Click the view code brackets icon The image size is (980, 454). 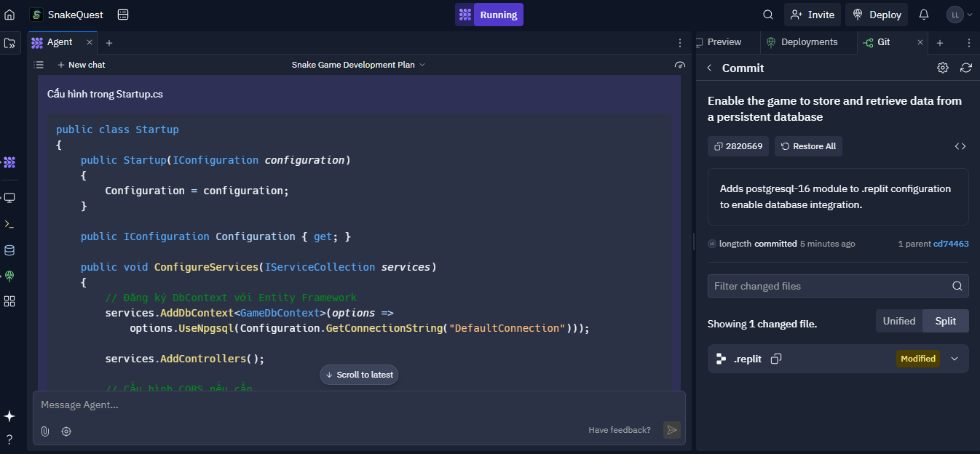(x=960, y=146)
